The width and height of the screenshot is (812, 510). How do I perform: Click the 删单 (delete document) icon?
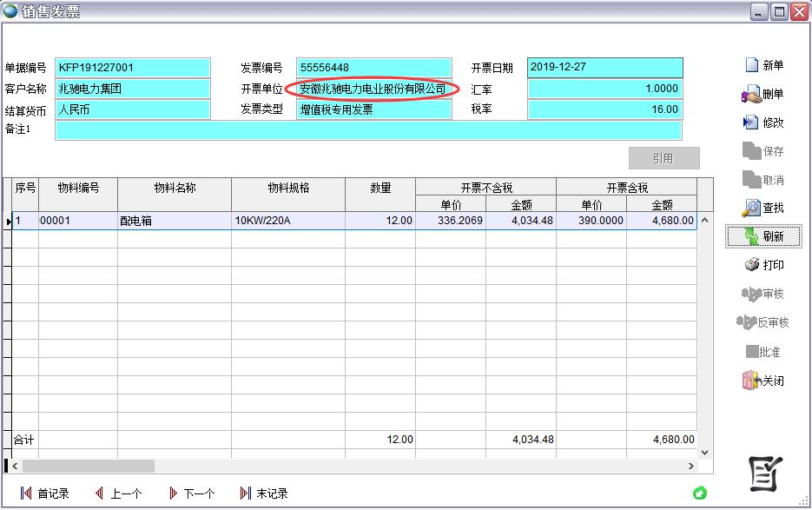point(752,94)
